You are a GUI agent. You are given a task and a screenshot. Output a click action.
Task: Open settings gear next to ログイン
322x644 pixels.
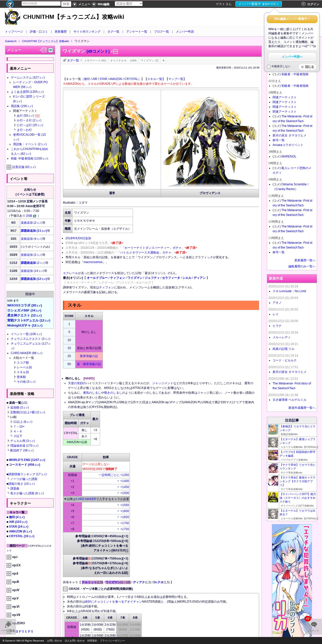pos(303,4)
